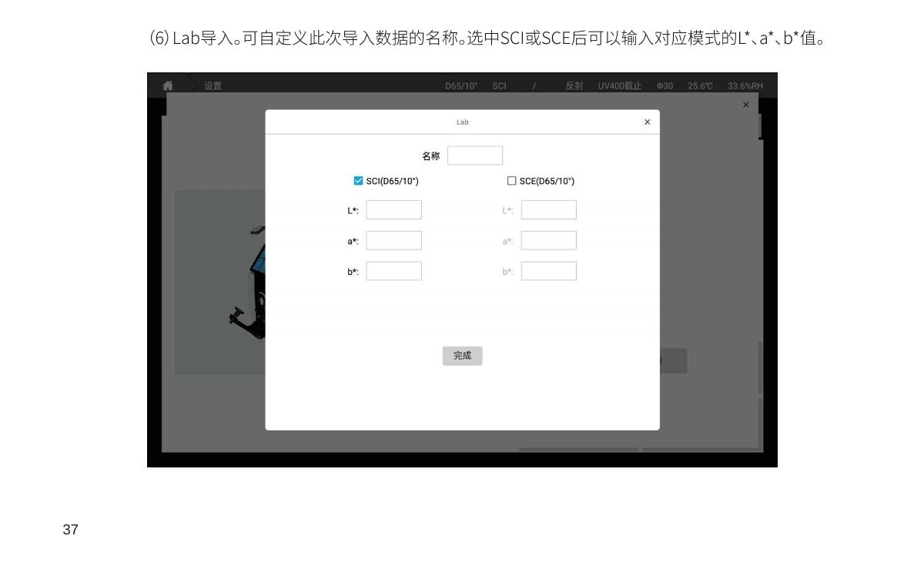Uncheck the SCI(D65/10°) checkbox
Screen dimensions: 924x576
pos(358,181)
